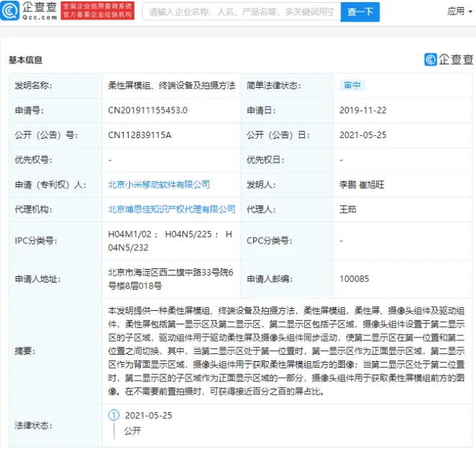Click the 审中 legal status tag

352,85
